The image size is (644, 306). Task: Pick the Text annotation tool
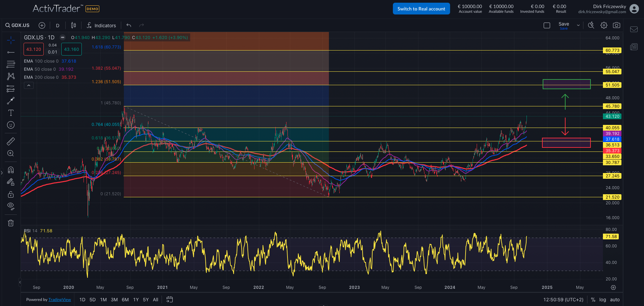pos(11,112)
